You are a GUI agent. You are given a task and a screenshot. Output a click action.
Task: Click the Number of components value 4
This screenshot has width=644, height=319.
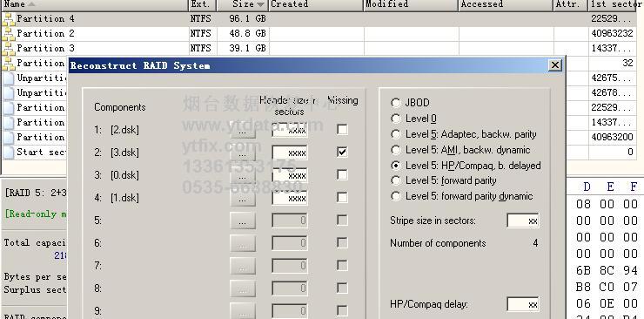click(x=535, y=243)
